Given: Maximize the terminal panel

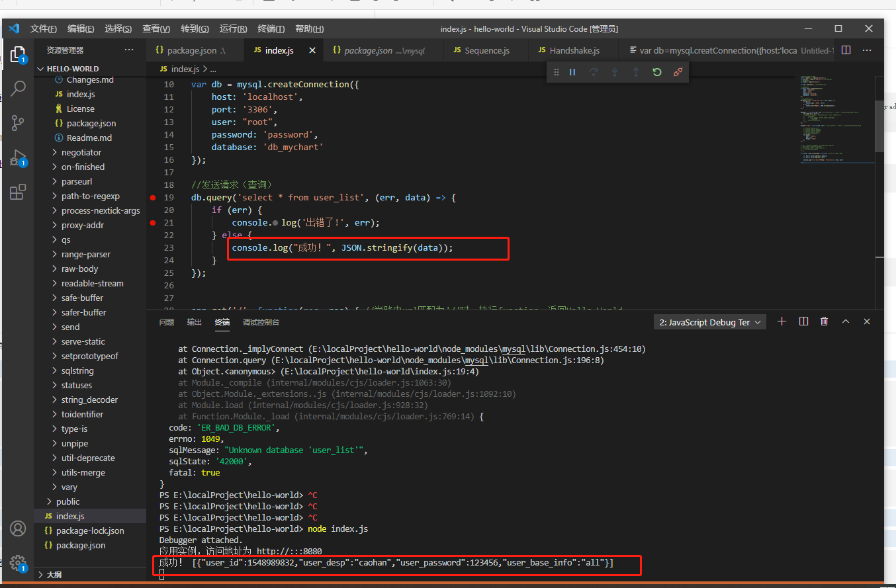Looking at the screenshot, I should tap(845, 321).
